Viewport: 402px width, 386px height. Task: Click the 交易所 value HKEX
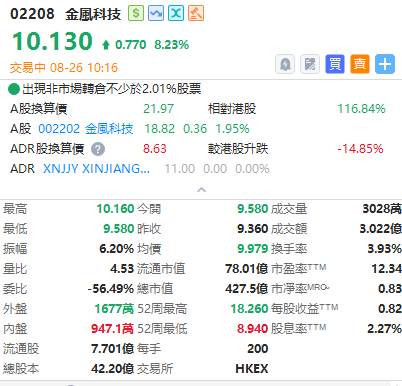pyautogui.click(x=252, y=369)
